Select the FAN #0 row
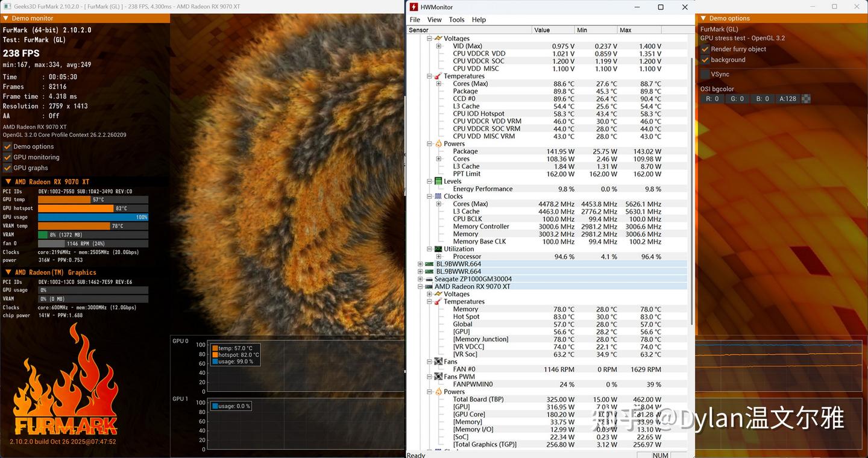Image resolution: width=868 pixels, height=458 pixels. point(547,369)
